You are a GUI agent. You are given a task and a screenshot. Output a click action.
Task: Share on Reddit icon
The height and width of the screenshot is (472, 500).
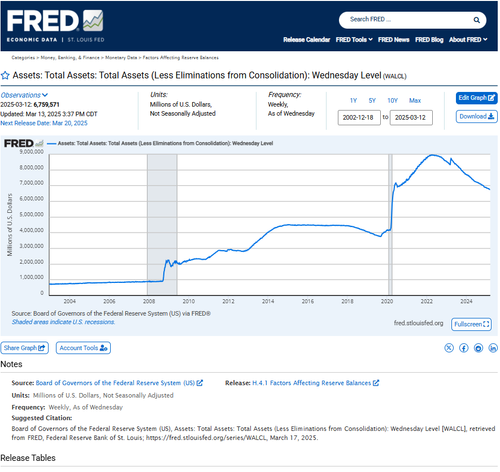[478, 348]
